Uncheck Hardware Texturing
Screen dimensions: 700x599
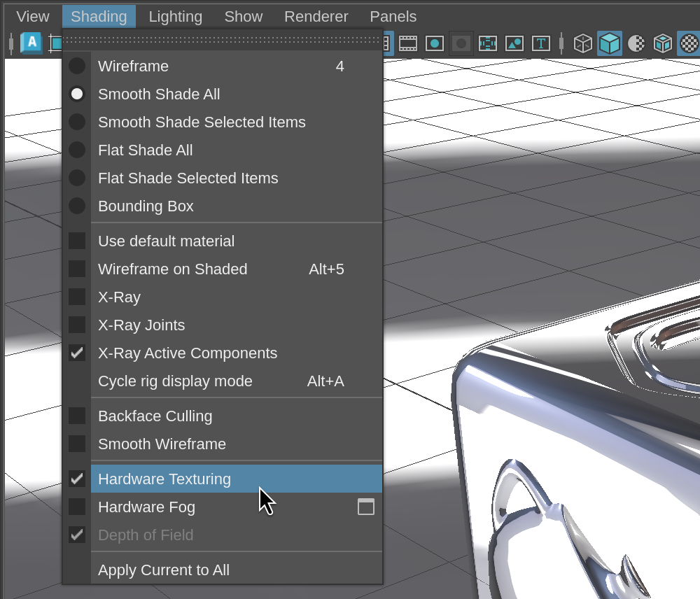click(223, 479)
